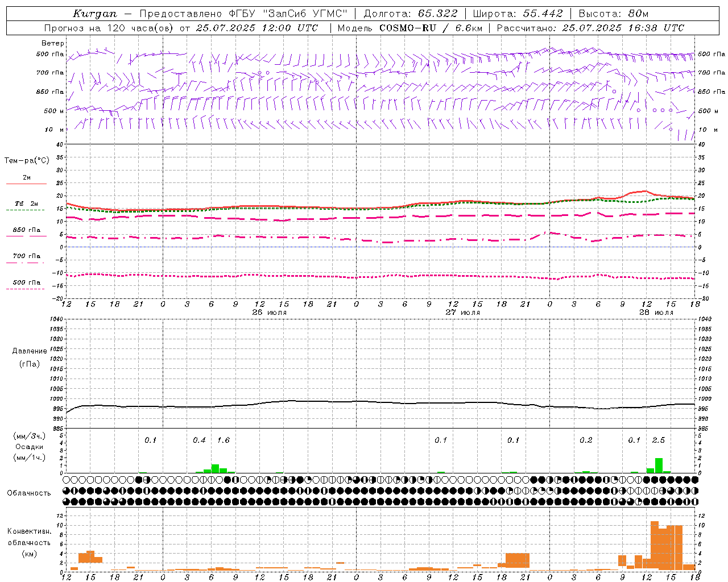
Task: Click the tallest orange convective cloud bar
Action: [655, 546]
